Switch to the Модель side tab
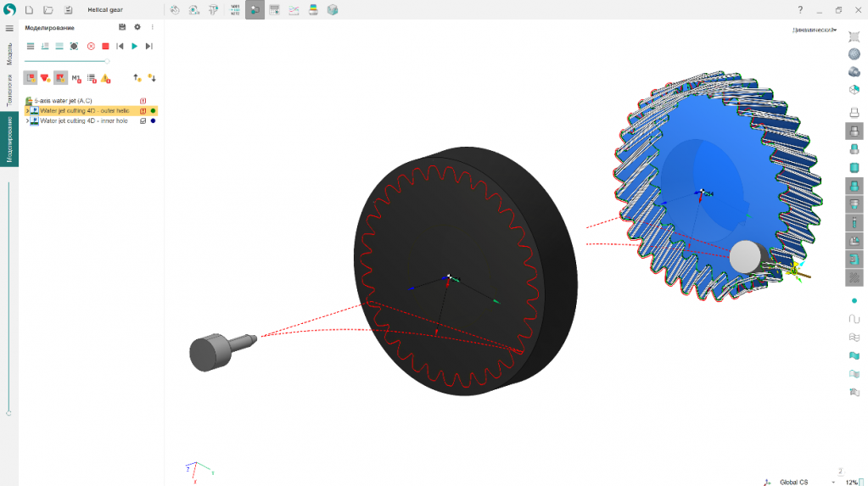868x486 pixels. 9,54
